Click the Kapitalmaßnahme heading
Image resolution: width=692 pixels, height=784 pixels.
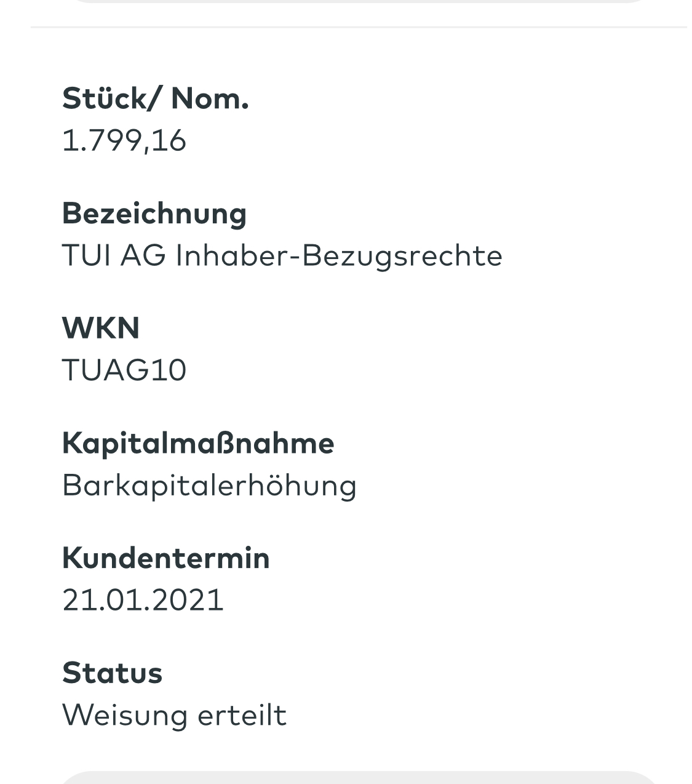198,443
